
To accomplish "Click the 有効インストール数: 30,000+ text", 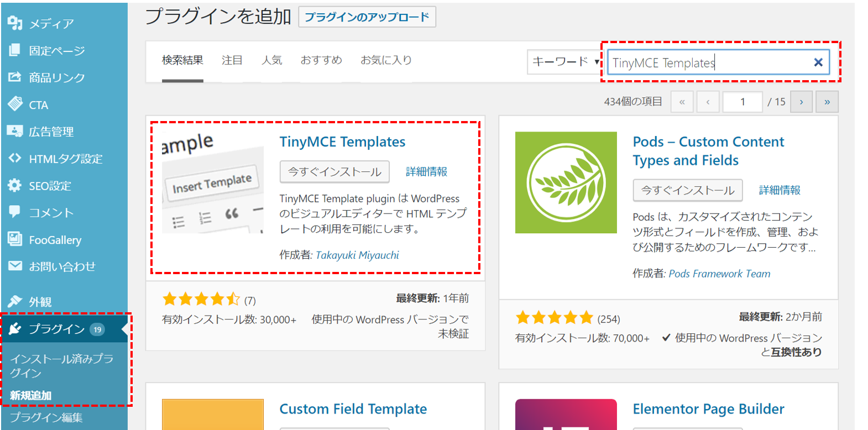I will pyautogui.click(x=229, y=319).
